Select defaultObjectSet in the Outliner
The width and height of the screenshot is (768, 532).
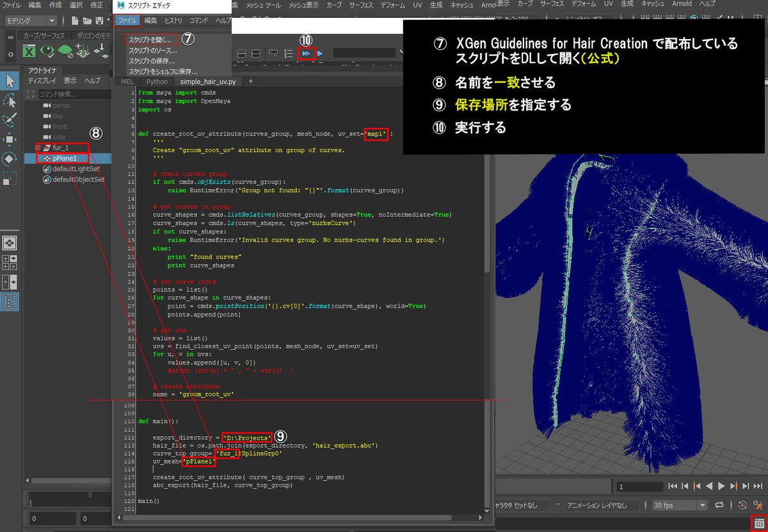pyautogui.click(x=79, y=179)
